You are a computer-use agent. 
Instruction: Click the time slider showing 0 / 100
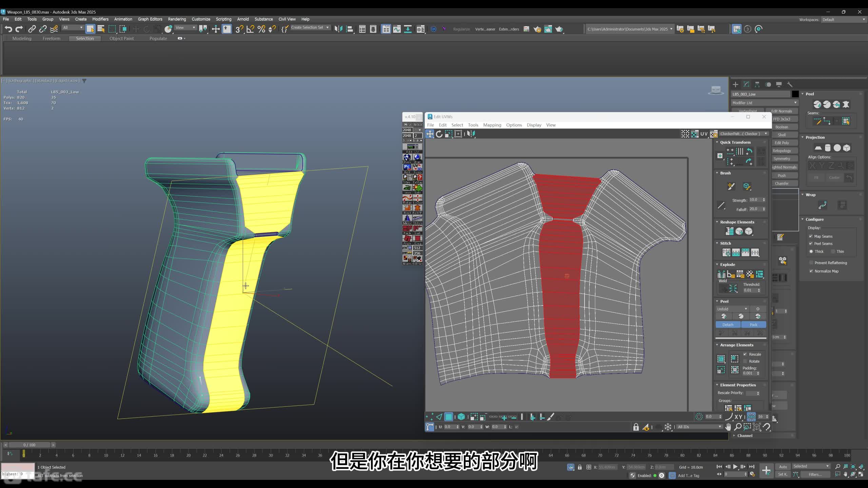[29, 445]
